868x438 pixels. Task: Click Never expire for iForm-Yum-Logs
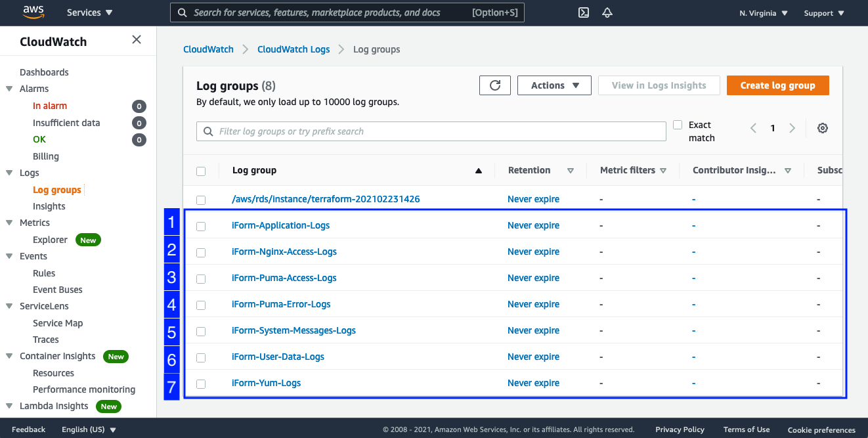pyautogui.click(x=533, y=383)
